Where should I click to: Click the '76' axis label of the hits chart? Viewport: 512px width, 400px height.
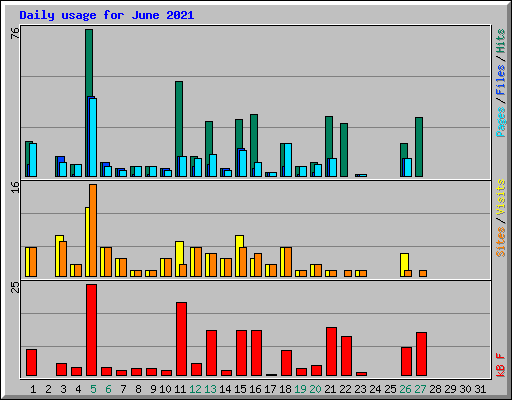point(15,33)
